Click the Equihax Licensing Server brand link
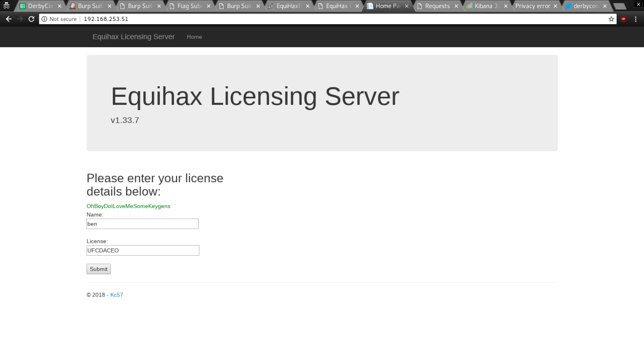Viewport: 644px width, 352px height. pyautogui.click(x=134, y=37)
